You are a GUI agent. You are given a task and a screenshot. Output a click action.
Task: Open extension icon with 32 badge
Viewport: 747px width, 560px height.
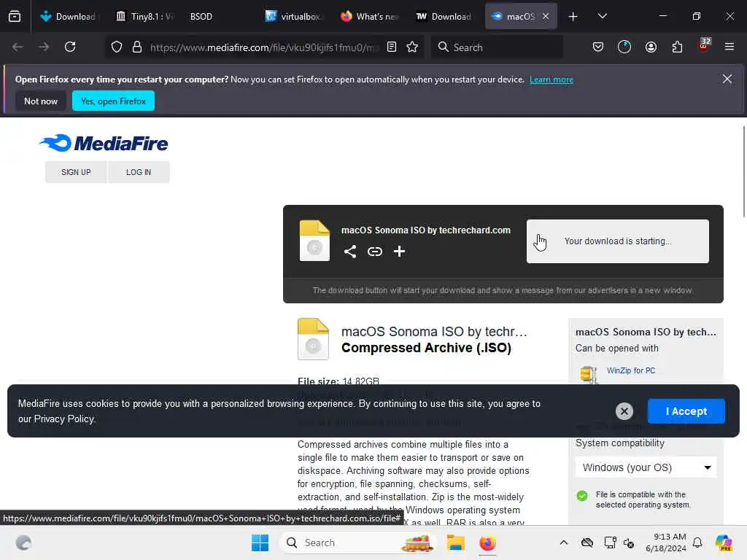click(x=704, y=45)
